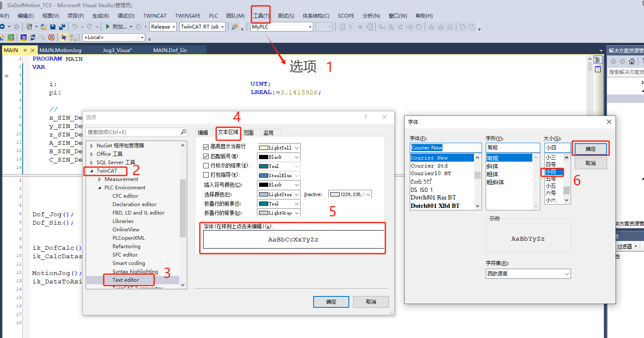The height and width of the screenshot is (338, 644).
Task: Click the TwinCAT Restart Run Mode icon
Action: coord(11,37)
